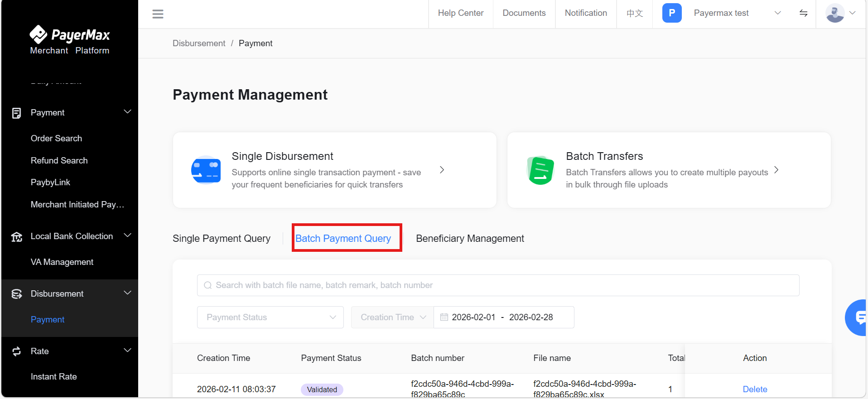The image size is (868, 399).
Task: Click Disbursement in the breadcrumb
Action: 199,43
